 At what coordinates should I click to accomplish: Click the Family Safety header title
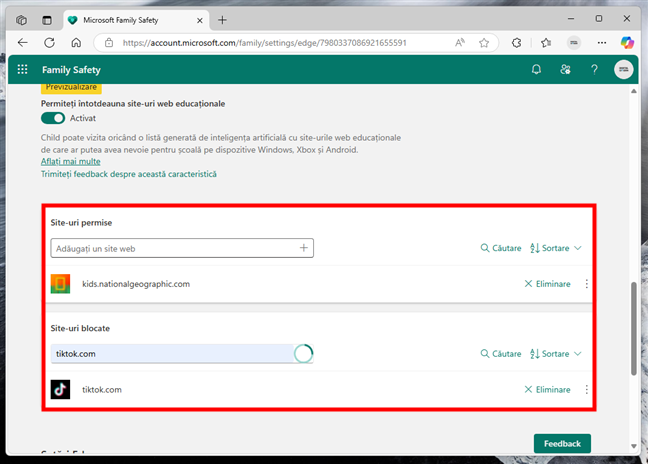[71, 70]
